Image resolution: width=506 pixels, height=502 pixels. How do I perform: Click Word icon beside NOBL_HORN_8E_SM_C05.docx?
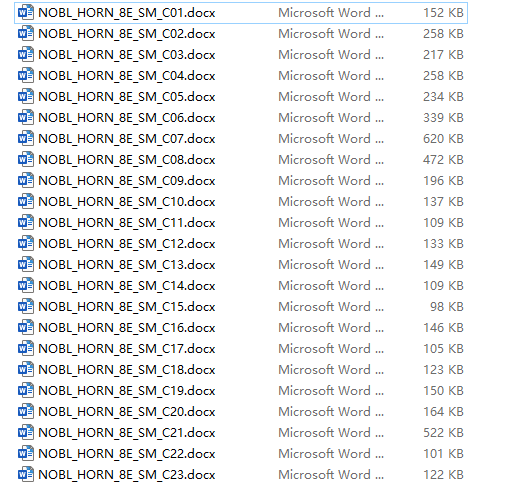pos(26,97)
